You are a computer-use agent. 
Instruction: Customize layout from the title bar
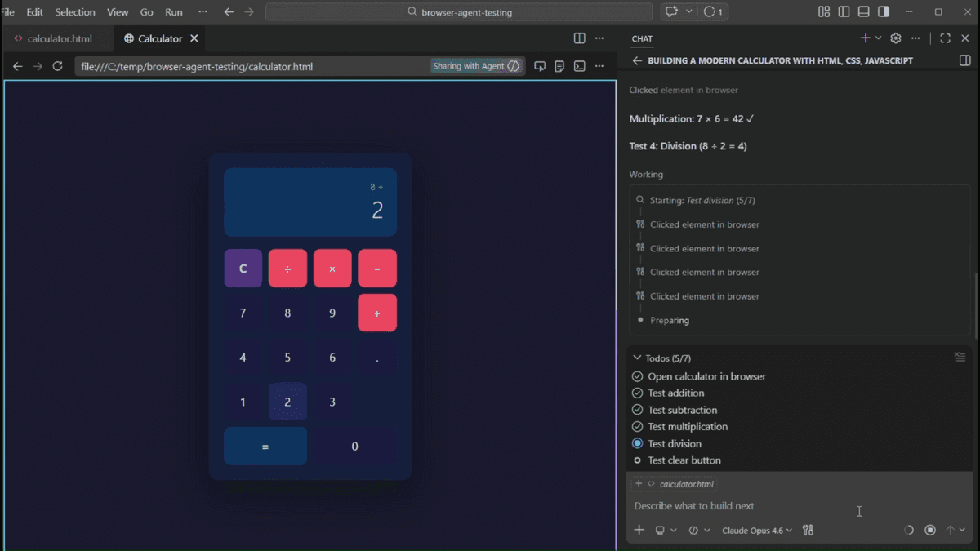pos(824,11)
